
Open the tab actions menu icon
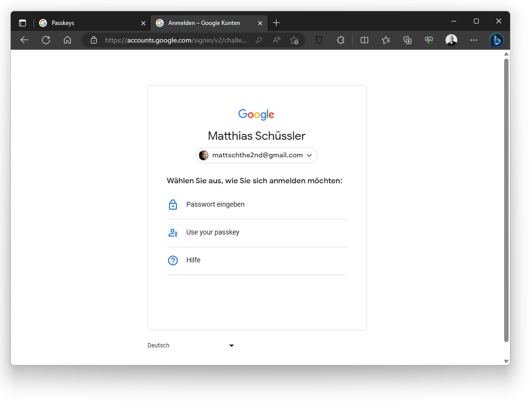click(x=22, y=23)
